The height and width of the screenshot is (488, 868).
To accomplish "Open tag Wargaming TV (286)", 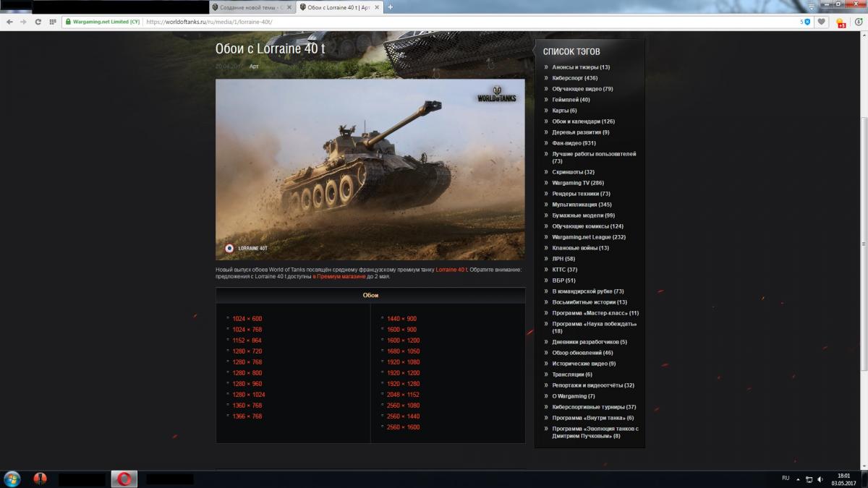I will tap(578, 183).
